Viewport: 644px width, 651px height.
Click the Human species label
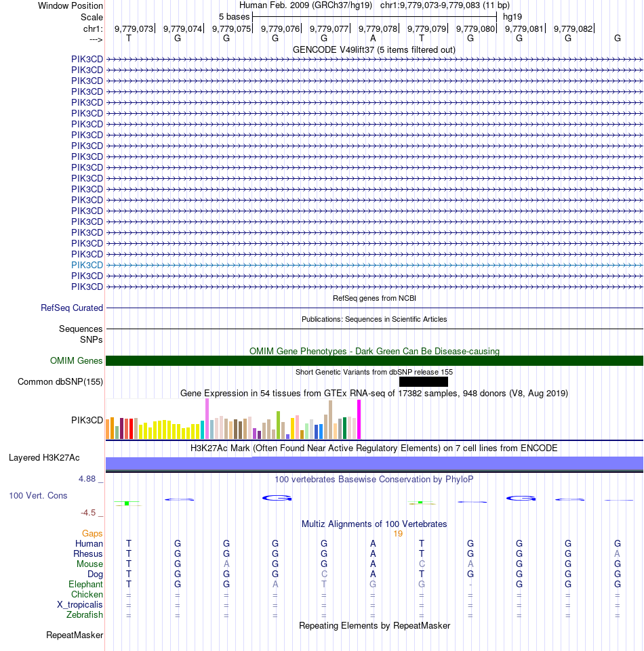(x=89, y=543)
